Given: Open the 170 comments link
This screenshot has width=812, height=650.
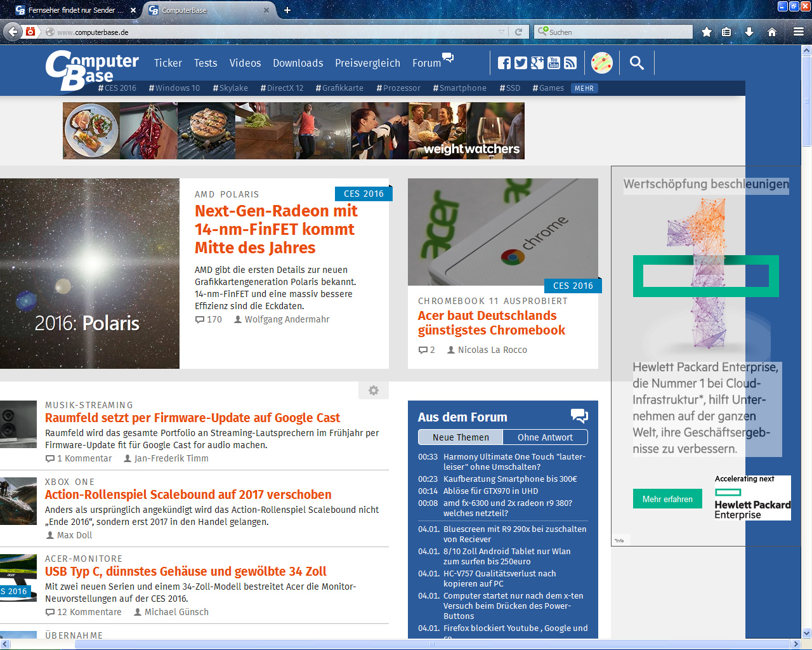Looking at the screenshot, I should (x=209, y=319).
